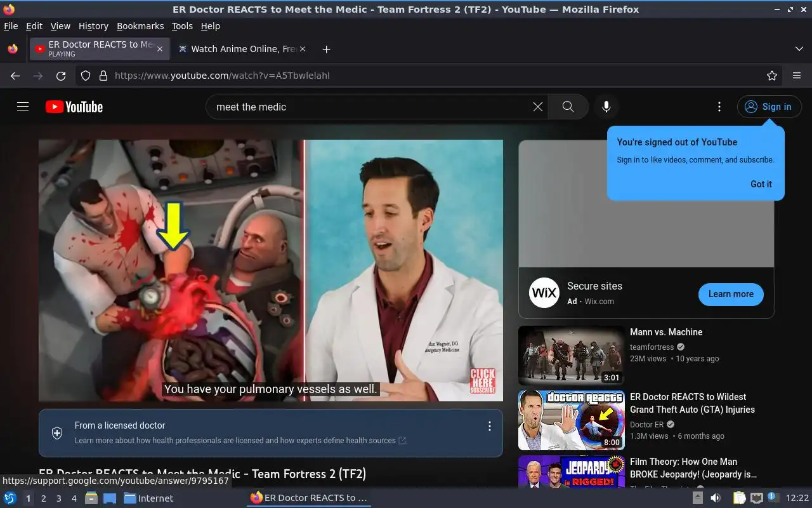Dismiss tooltip with Got it
This screenshot has height=508, width=812.
(x=761, y=184)
